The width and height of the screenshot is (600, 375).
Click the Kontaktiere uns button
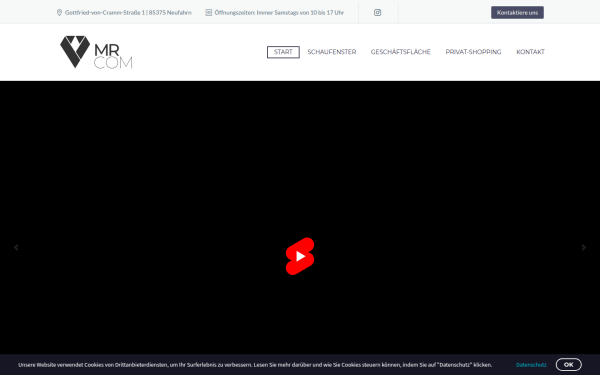click(517, 13)
